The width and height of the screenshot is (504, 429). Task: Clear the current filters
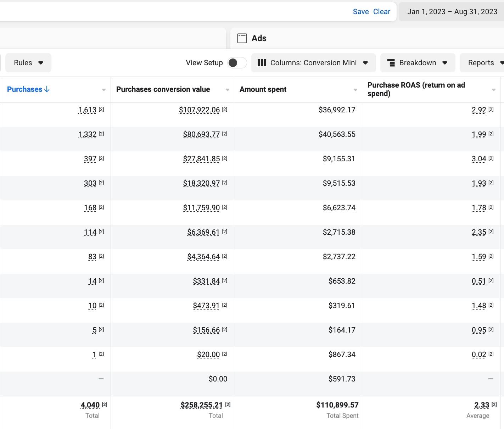point(381,12)
